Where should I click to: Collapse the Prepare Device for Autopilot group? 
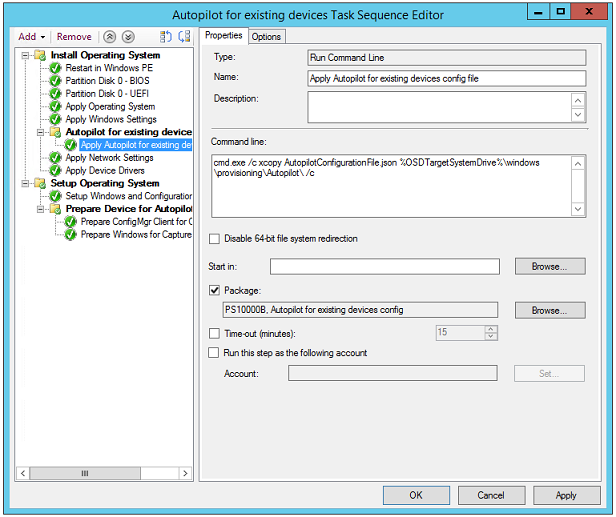(x=40, y=210)
